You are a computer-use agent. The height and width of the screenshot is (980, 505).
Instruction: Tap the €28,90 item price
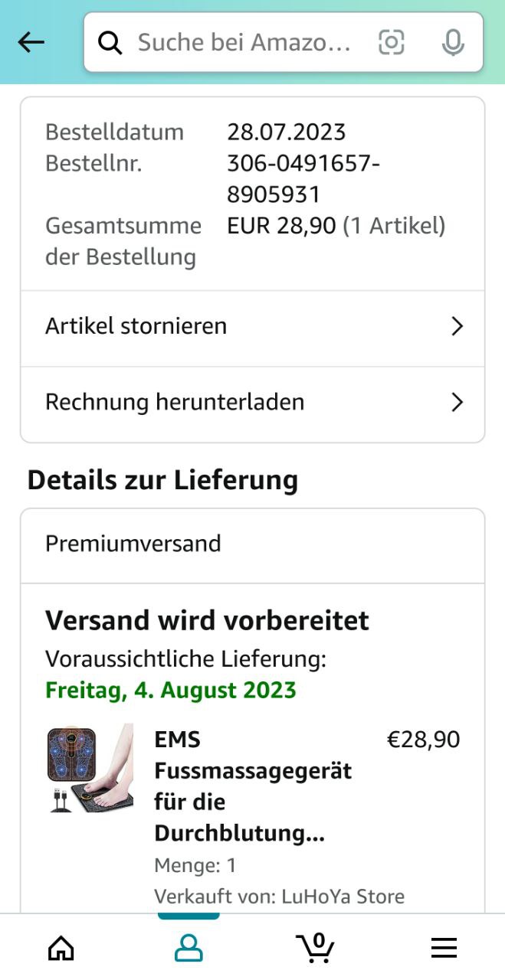click(423, 740)
